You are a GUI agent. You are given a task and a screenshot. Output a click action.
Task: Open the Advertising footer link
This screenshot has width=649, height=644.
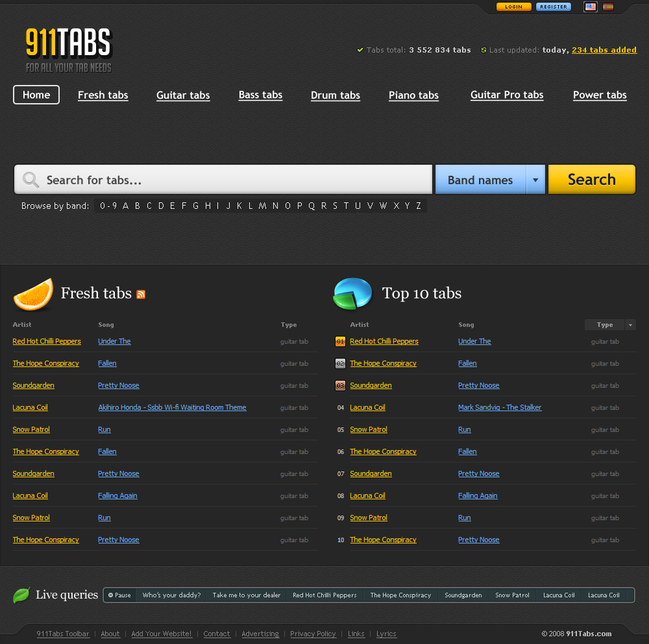(260, 634)
